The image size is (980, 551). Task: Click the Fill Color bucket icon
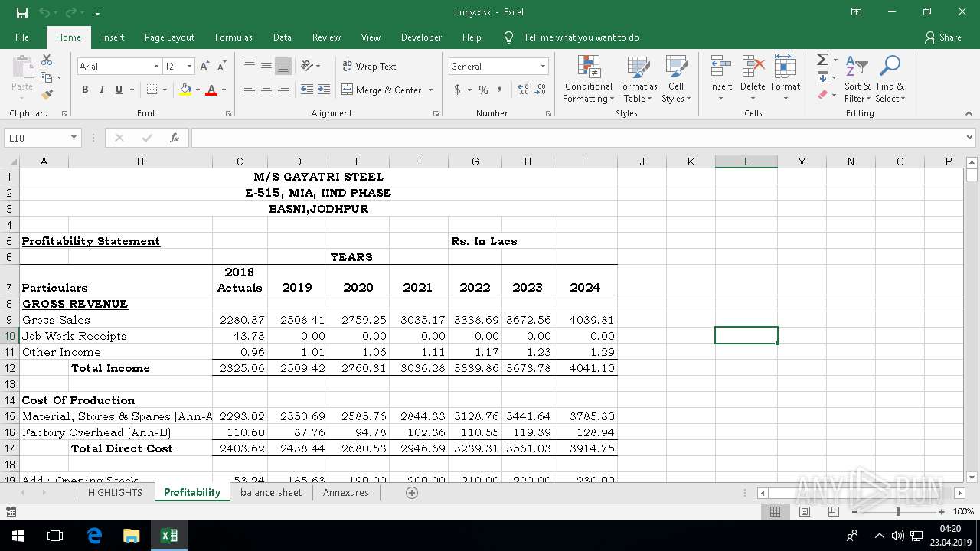pos(185,90)
